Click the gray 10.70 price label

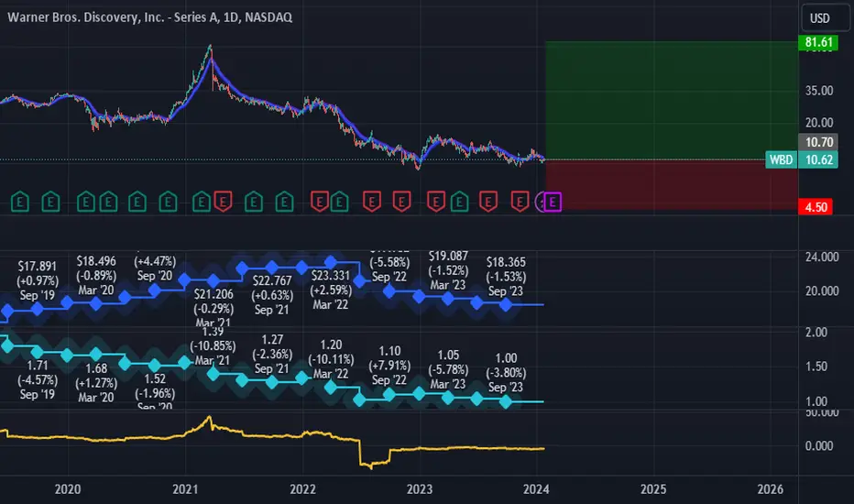click(x=818, y=142)
